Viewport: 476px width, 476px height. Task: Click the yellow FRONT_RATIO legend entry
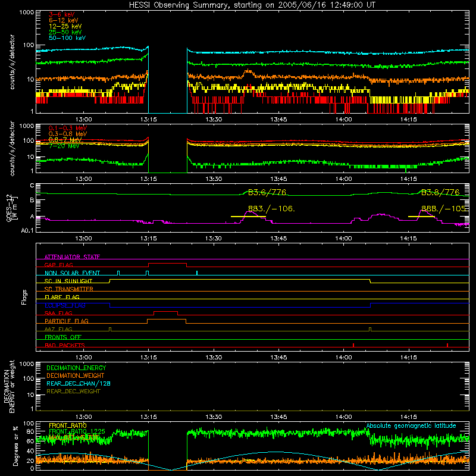pos(68,425)
